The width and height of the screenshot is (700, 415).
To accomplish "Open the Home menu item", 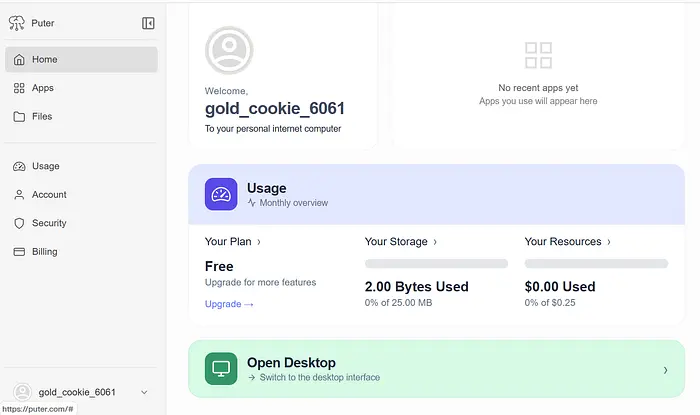I will (81, 59).
